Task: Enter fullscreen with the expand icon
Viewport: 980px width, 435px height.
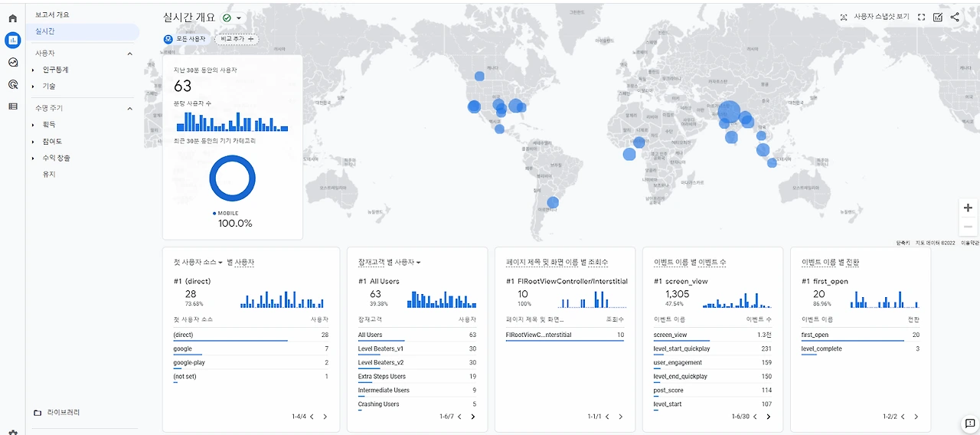Action: (921, 17)
